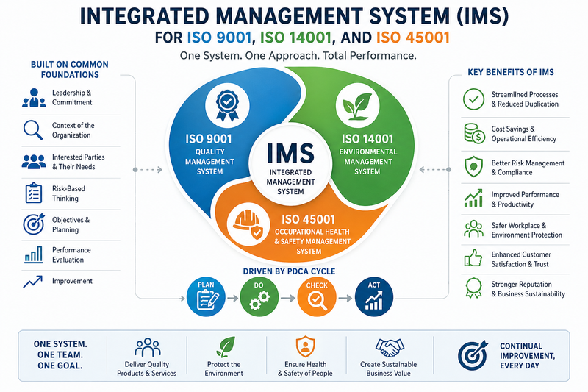Image resolution: width=588 pixels, height=392 pixels.
Task: Click 'Stronger Reputation & Business Sustainability' text
Action: pos(528,289)
